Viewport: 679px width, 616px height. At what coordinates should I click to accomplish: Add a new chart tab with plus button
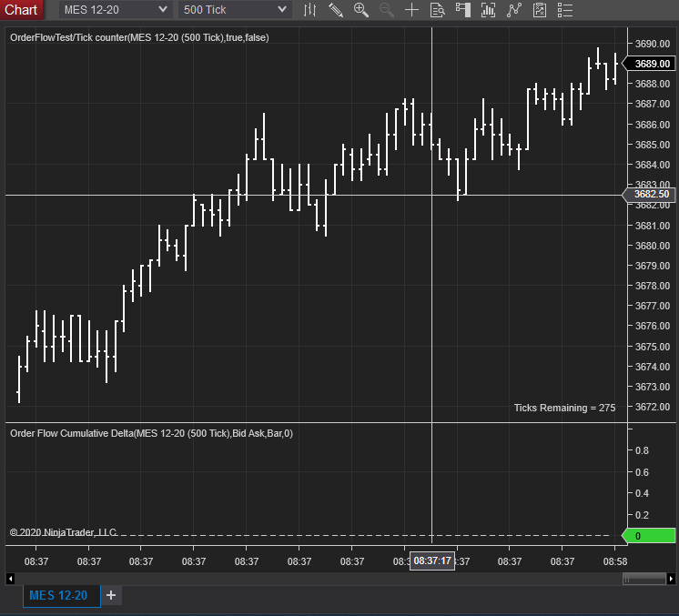pyautogui.click(x=111, y=595)
